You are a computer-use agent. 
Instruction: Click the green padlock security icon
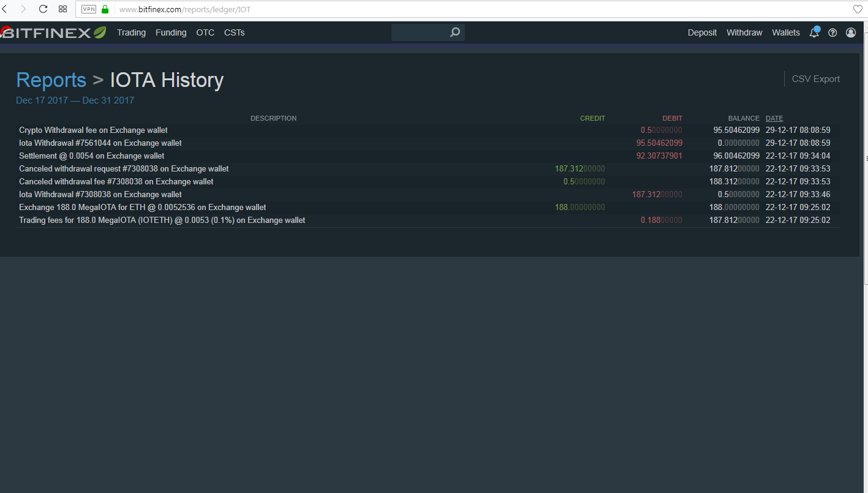point(105,9)
